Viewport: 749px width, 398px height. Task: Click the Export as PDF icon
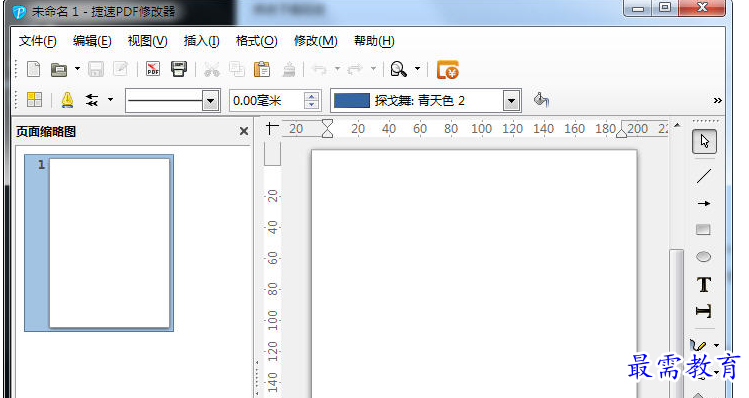pos(153,70)
